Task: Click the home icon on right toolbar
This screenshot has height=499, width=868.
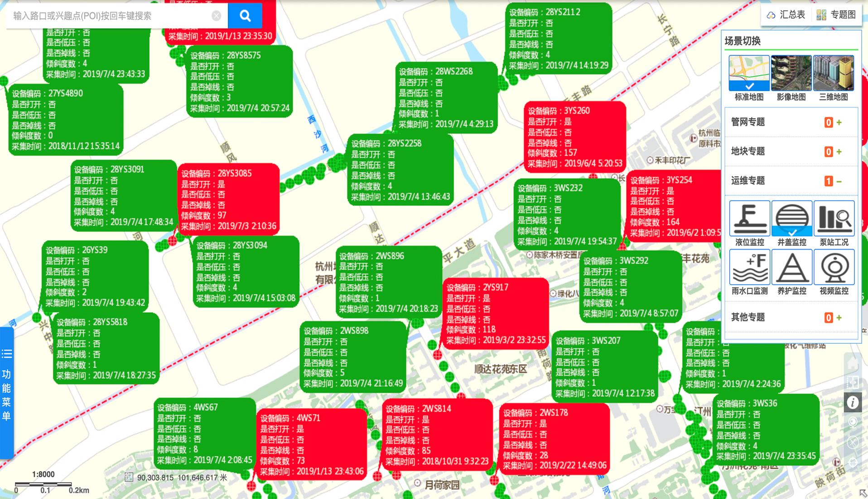Action: tap(853, 363)
